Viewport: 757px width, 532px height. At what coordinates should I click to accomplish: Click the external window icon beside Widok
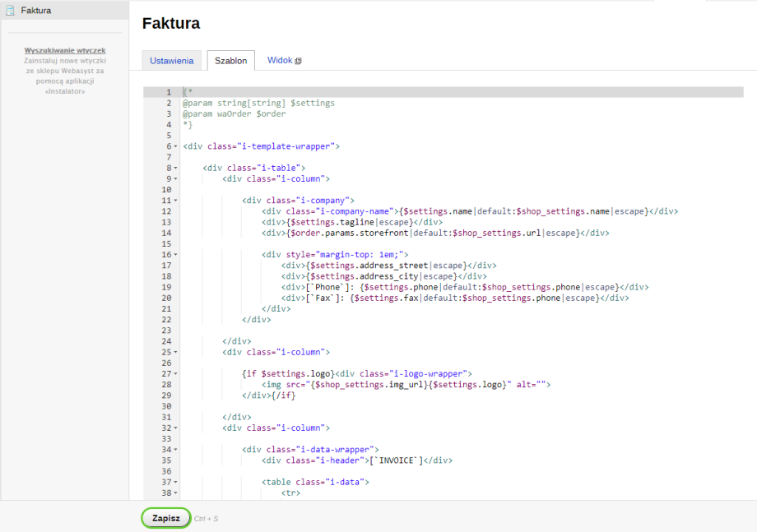pos(298,61)
